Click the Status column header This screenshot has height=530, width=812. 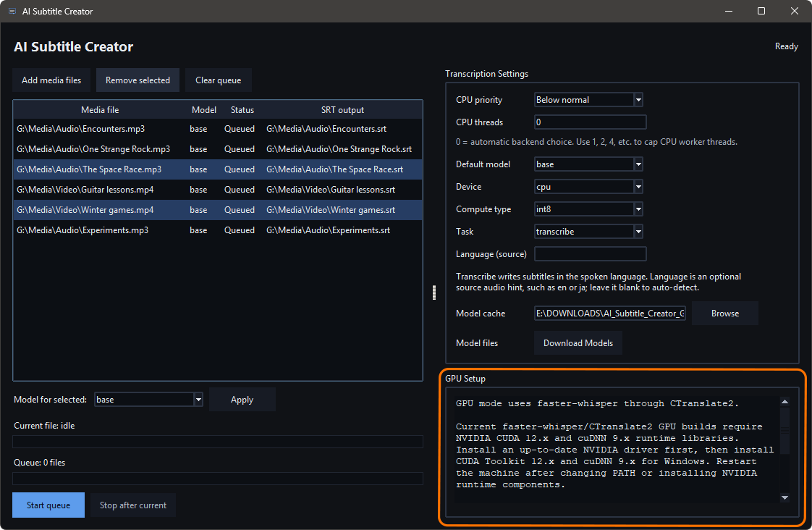point(242,110)
